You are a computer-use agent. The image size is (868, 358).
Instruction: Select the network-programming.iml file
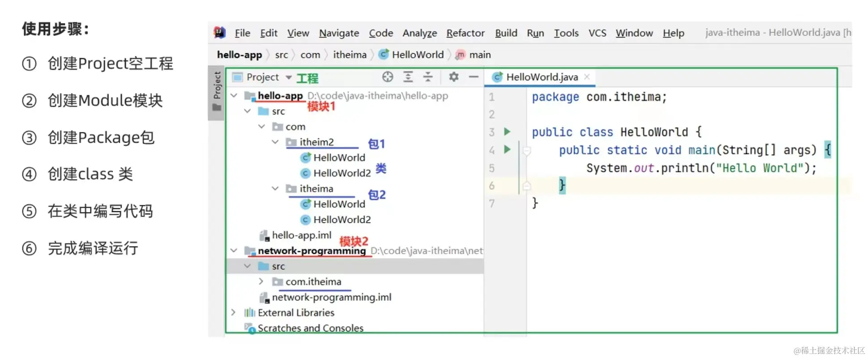[x=331, y=297]
